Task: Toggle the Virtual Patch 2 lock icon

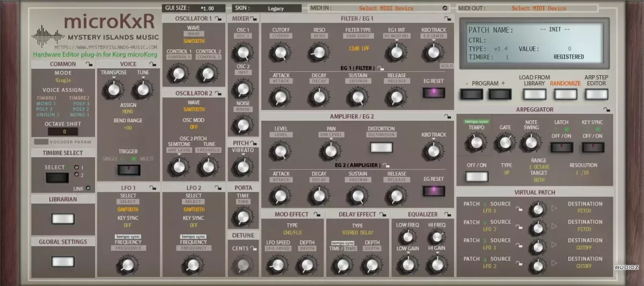Action: coord(519,228)
